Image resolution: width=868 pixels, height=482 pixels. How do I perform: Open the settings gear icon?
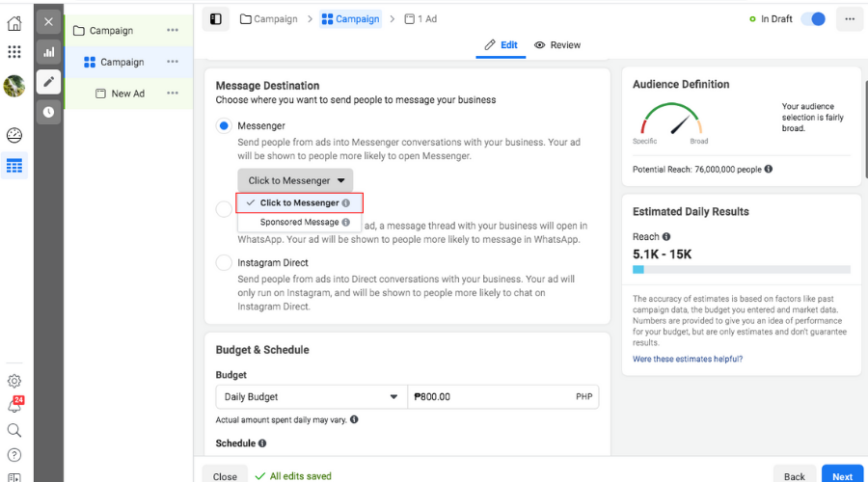(14, 381)
